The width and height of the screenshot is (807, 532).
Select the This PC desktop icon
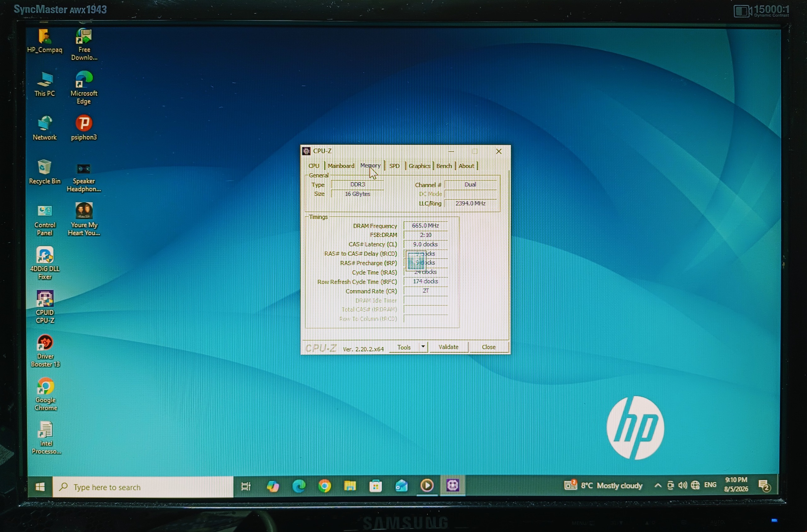tap(44, 84)
